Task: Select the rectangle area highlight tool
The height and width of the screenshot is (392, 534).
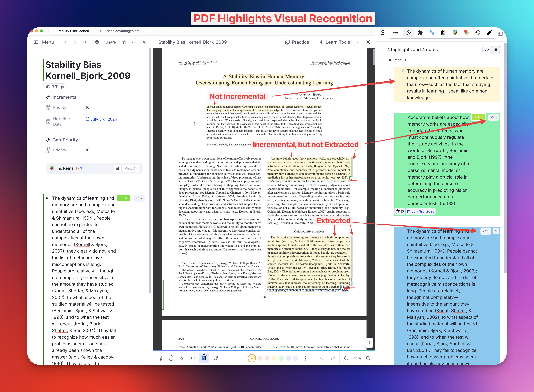Action: tap(193, 358)
